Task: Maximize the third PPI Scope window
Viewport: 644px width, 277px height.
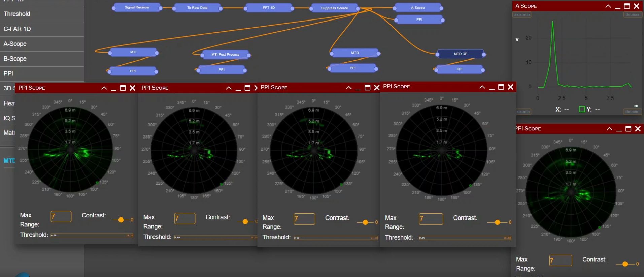Action: coord(368,88)
